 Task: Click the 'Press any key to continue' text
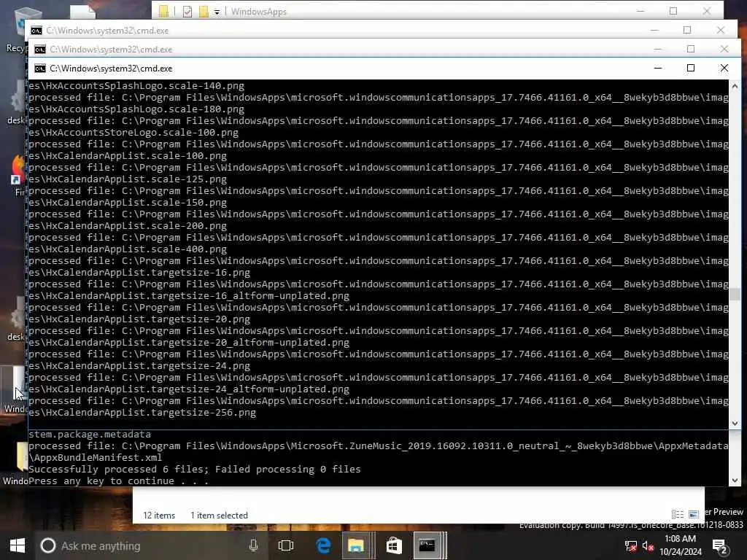[x=119, y=481]
